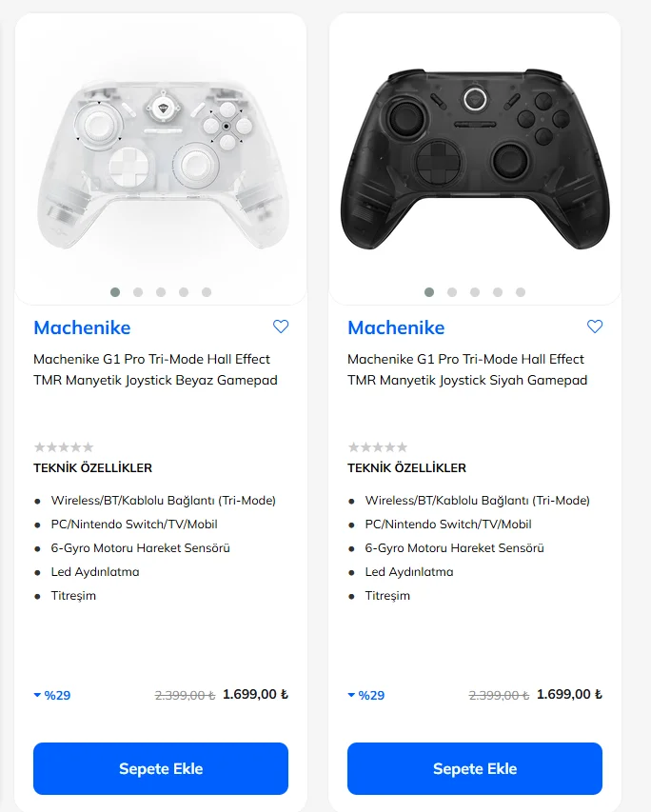651x812 pixels.
Task: Select second carousel dot on black gamepad image
Action: click(x=452, y=292)
